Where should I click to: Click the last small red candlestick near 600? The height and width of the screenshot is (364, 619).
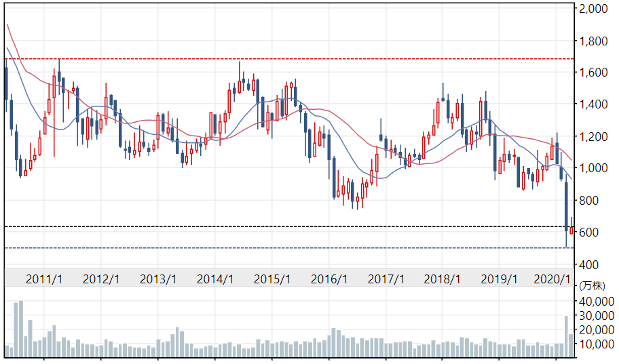(x=571, y=227)
